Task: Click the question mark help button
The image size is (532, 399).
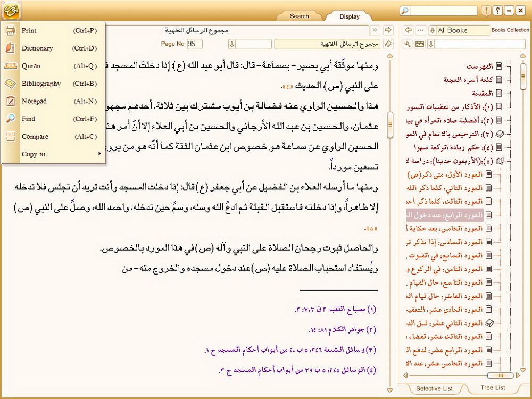Action: pyautogui.click(x=498, y=11)
